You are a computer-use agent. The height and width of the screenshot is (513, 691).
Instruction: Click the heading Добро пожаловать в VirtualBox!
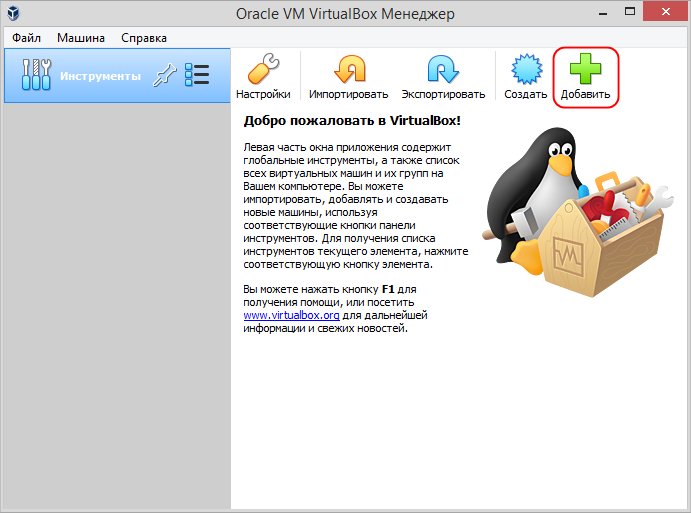pyautogui.click(x=352, y=121)
